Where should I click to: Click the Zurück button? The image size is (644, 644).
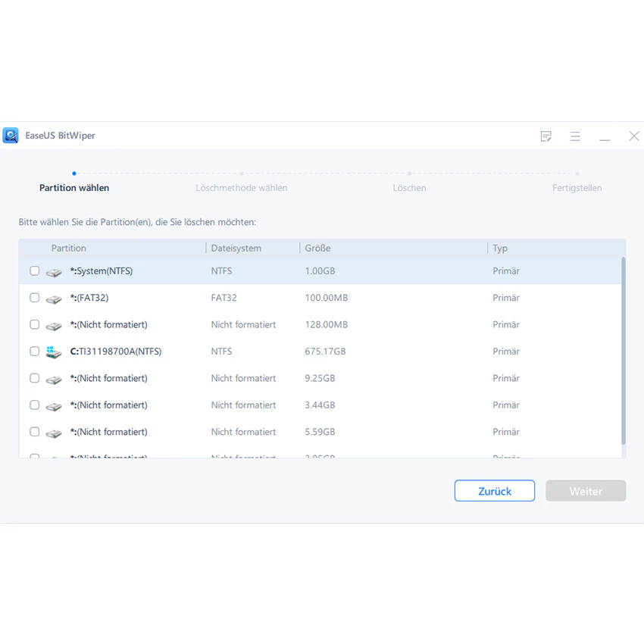point(495,491)
